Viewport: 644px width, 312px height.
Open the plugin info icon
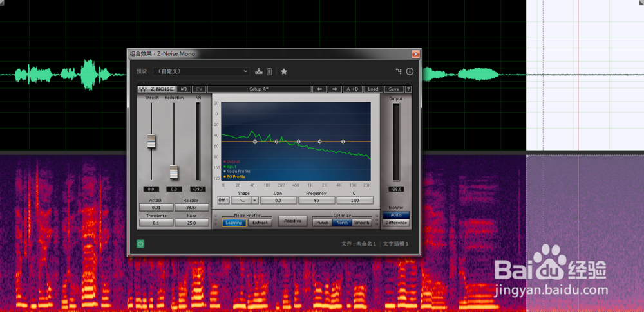[x=410, y=71]
